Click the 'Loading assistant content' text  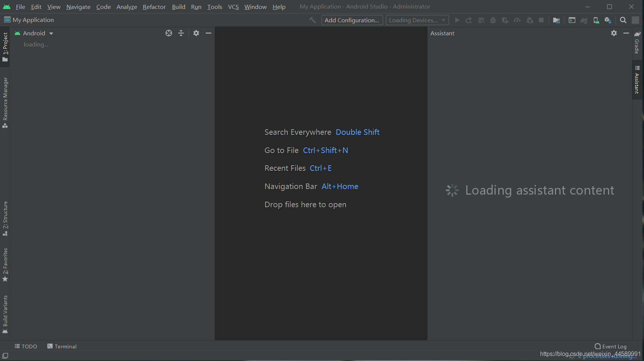pyautogui.click(x=540, y=190)
